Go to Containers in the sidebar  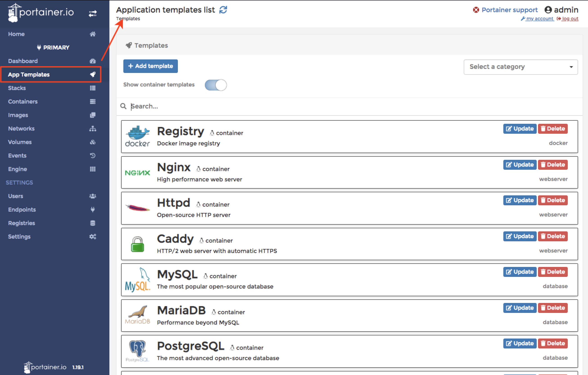[23, 102]
